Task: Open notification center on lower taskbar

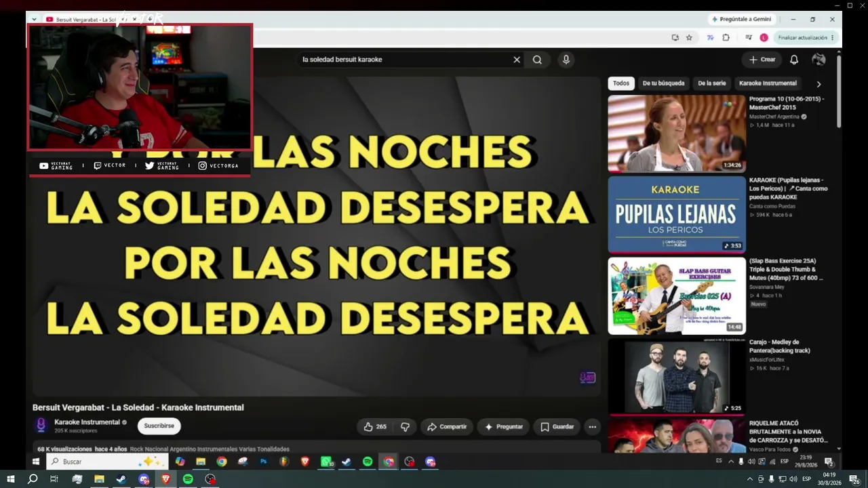Action: 854,479
